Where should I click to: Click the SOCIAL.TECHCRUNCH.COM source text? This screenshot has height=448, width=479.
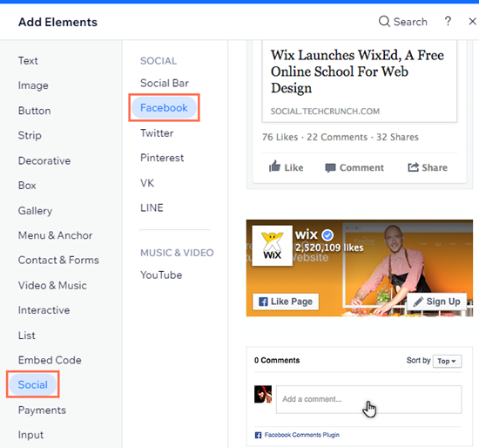pos(325,111)
